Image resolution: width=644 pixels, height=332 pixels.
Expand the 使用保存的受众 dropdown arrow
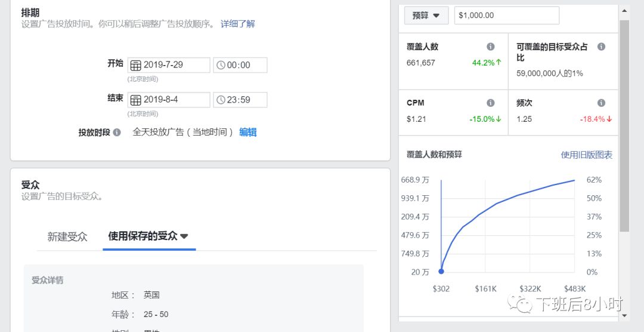[x=184, y=236]
